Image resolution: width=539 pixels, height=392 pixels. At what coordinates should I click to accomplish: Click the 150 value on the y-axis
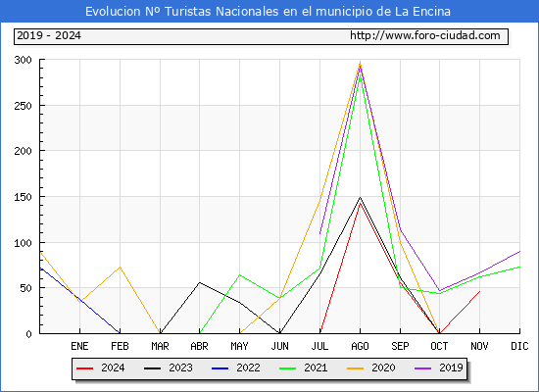pos(24,197)
